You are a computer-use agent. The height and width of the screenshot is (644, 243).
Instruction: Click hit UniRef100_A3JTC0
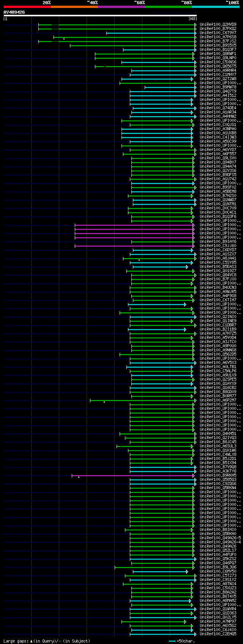(218, 342)
